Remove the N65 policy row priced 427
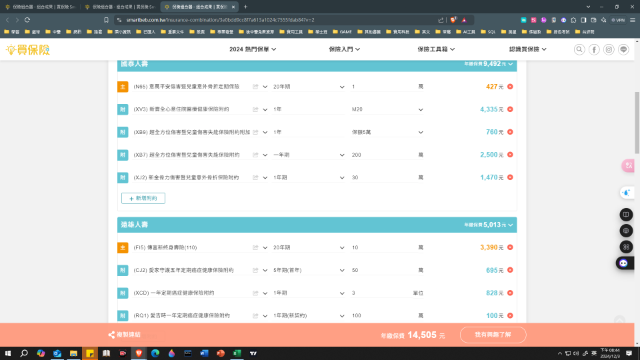The image size is (640, 360). click(510, 87)
